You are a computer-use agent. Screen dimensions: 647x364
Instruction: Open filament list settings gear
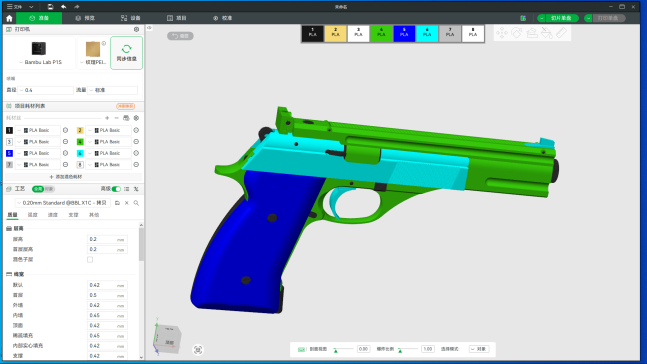(136, 118)
